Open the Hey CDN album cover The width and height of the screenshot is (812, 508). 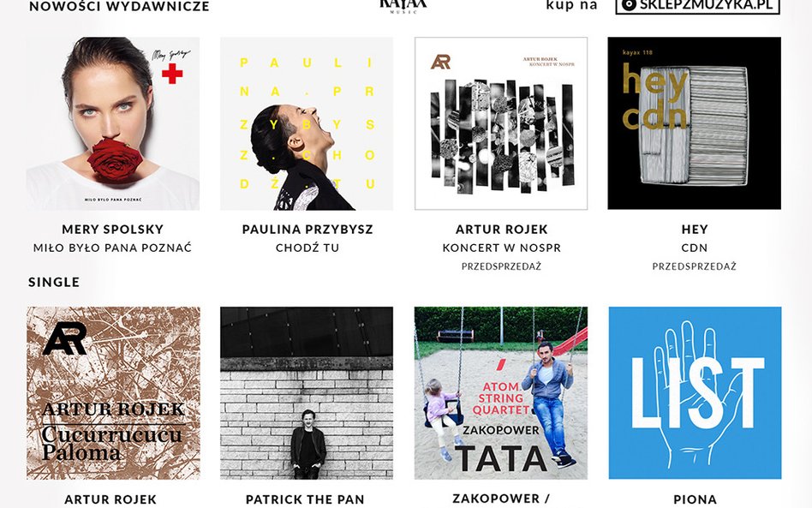(695, 123)
